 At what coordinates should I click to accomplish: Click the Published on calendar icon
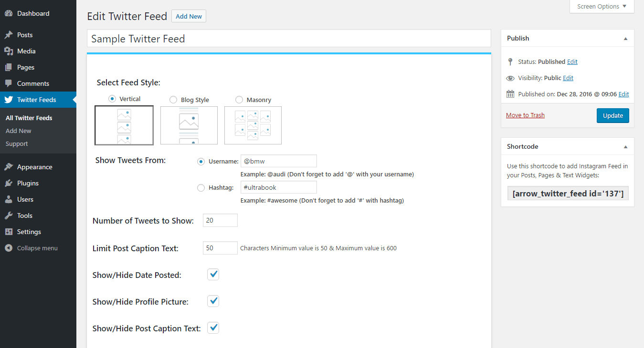[x=510, y=94]
